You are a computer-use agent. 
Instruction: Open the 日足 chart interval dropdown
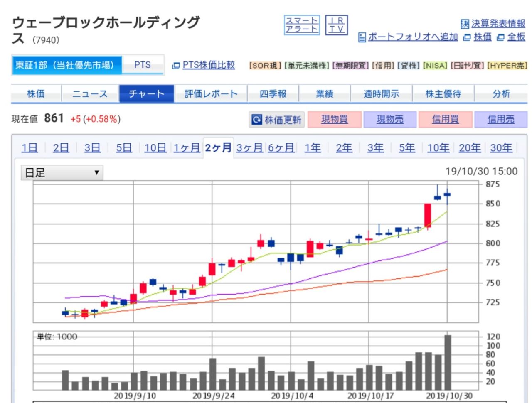point(62,172)
